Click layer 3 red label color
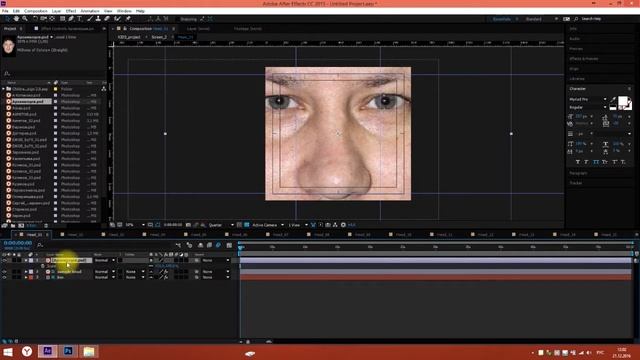This screenshot has width=640, height=360. coord(31,277)
